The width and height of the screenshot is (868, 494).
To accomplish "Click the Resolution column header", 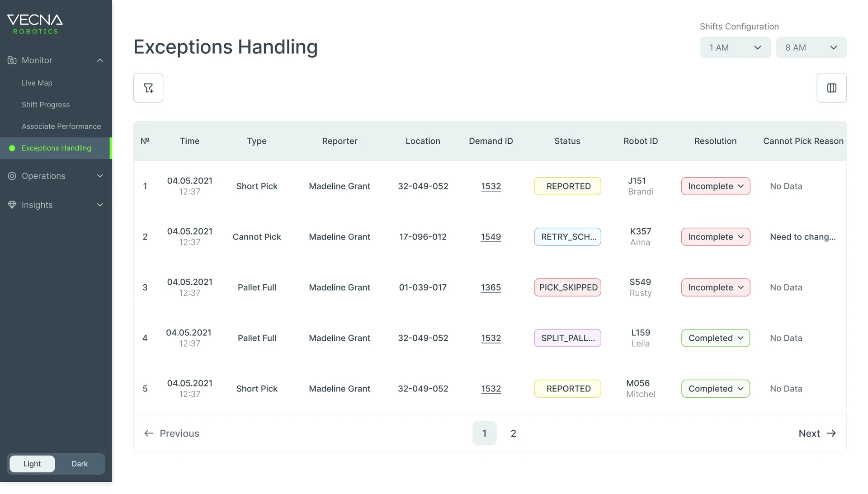I will click(716, 141).
